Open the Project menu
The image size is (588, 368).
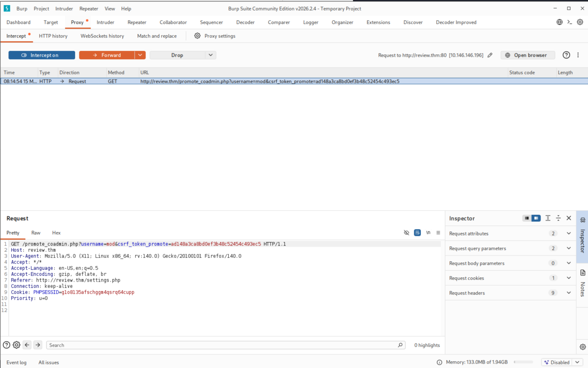(41, 9)
